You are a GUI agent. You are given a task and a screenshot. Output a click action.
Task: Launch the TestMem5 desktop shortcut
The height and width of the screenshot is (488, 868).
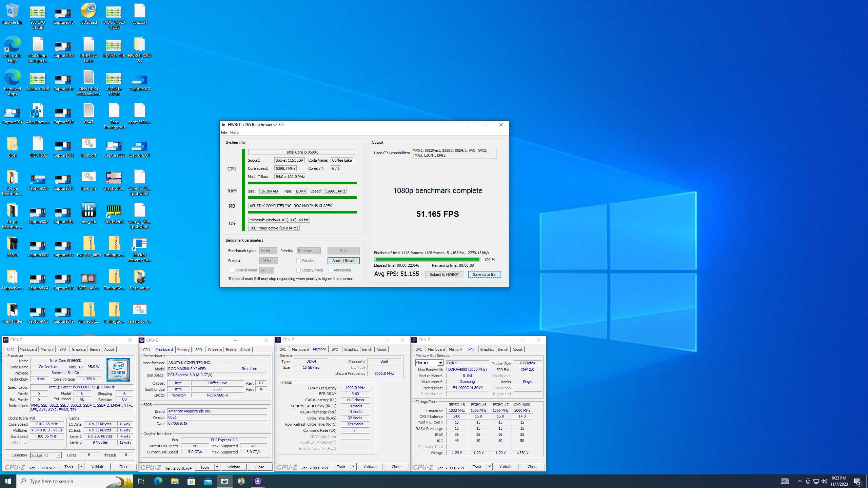[x=114, y=213]
